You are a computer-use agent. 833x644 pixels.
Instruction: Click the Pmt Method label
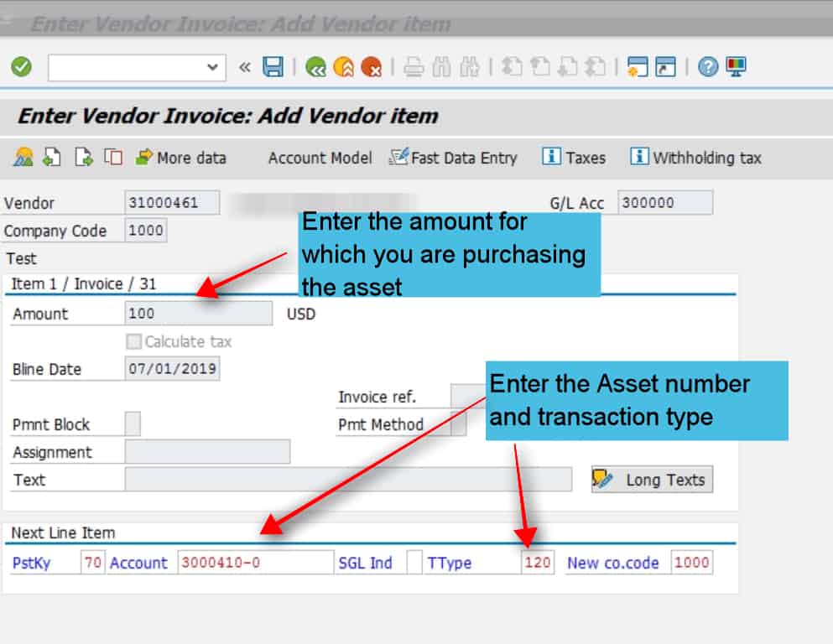[x=381, y=424]
